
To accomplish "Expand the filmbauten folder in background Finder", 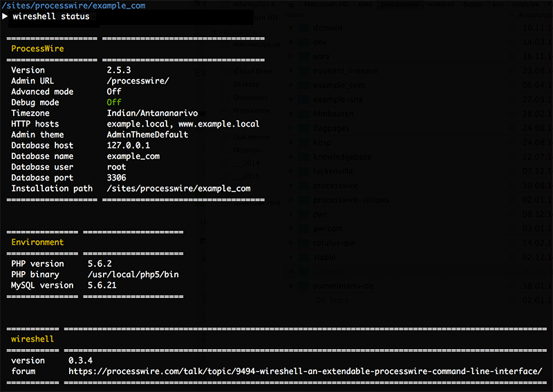I will coord(290,113).
